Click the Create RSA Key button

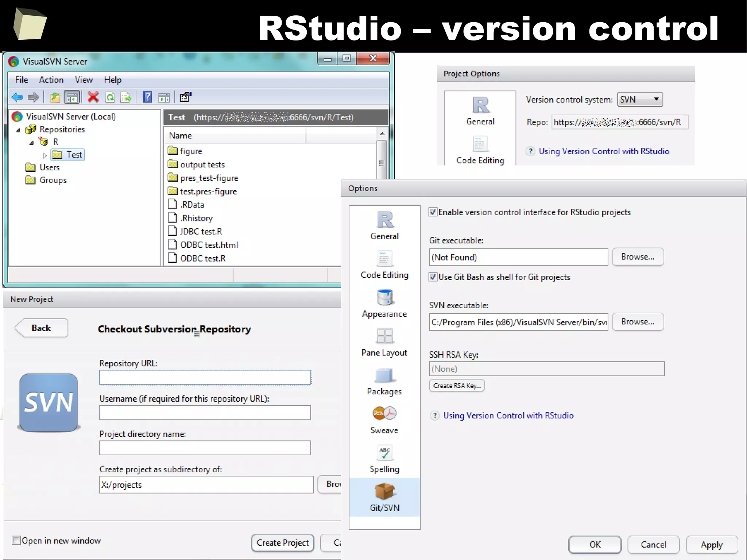(x=457, y=386)
